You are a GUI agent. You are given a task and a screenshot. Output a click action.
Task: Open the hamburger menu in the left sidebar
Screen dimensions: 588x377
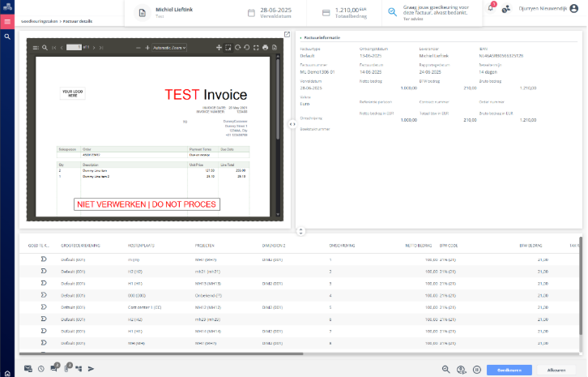[7, 21]
